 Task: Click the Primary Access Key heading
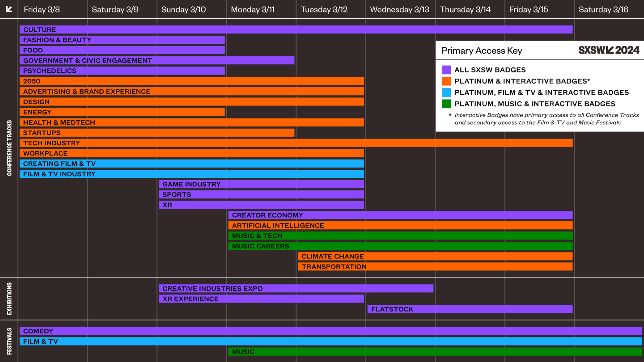click(x=482, y=51)
